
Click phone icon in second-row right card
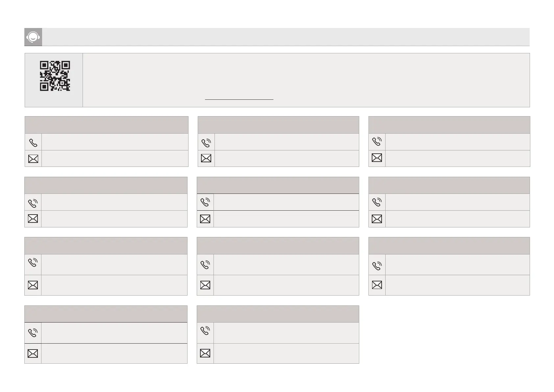tap(377, 202)
